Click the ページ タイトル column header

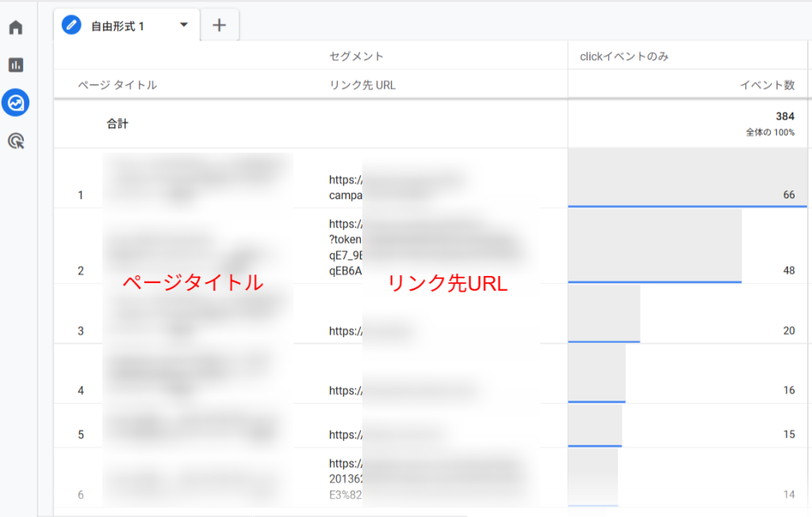tap(117, 85)
